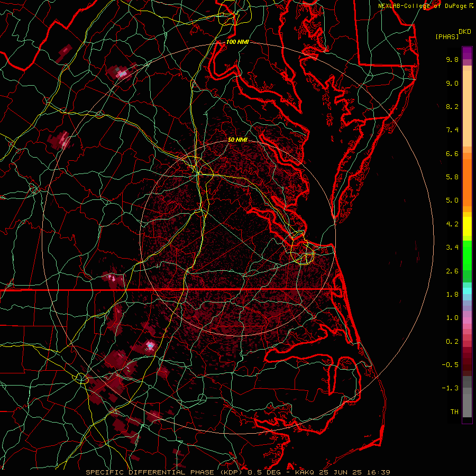This screenshot has width=476, height=476.
Task: Click the -1.3 color scale value
Action: tap(450, 388)
